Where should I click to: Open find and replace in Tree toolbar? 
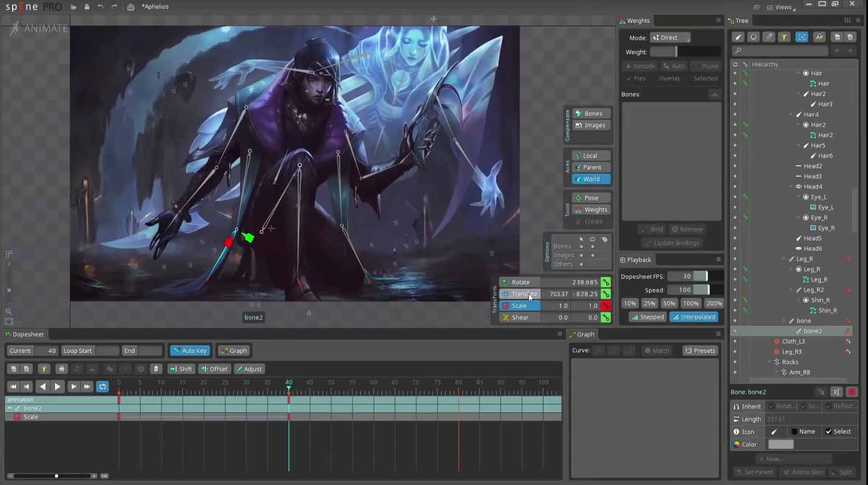[x=819, y=37]
